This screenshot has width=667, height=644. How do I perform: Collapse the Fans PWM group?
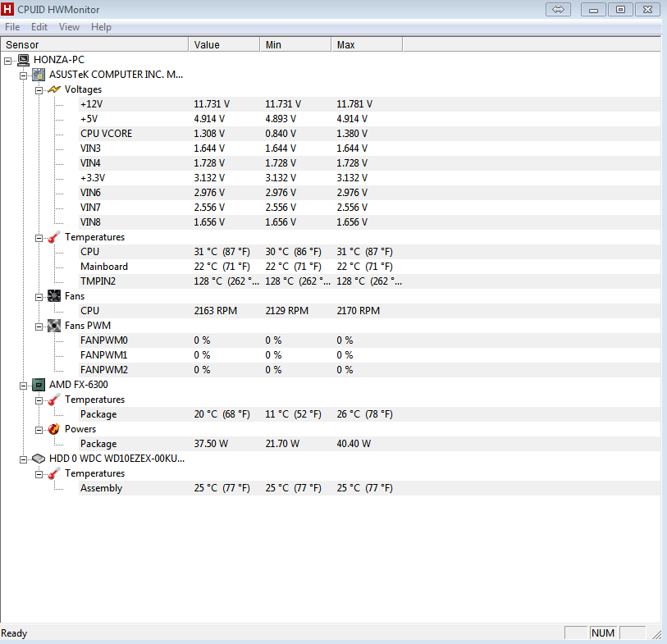(39, 327)
